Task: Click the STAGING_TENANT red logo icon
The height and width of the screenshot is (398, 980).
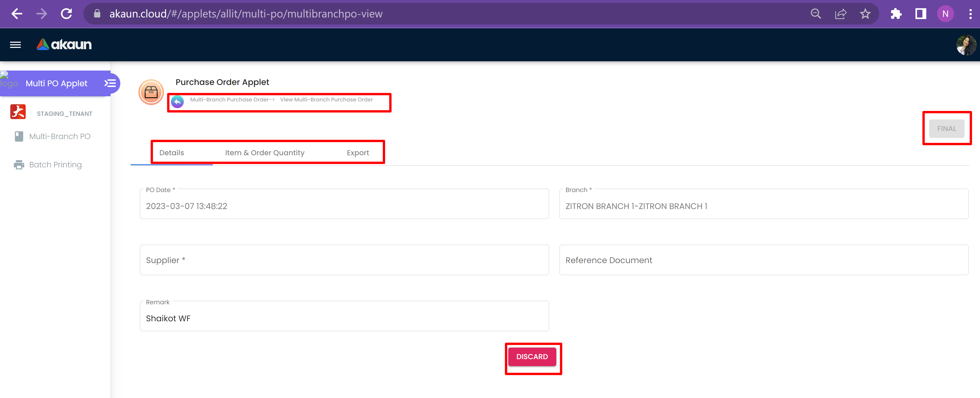Action: point(18,112)
